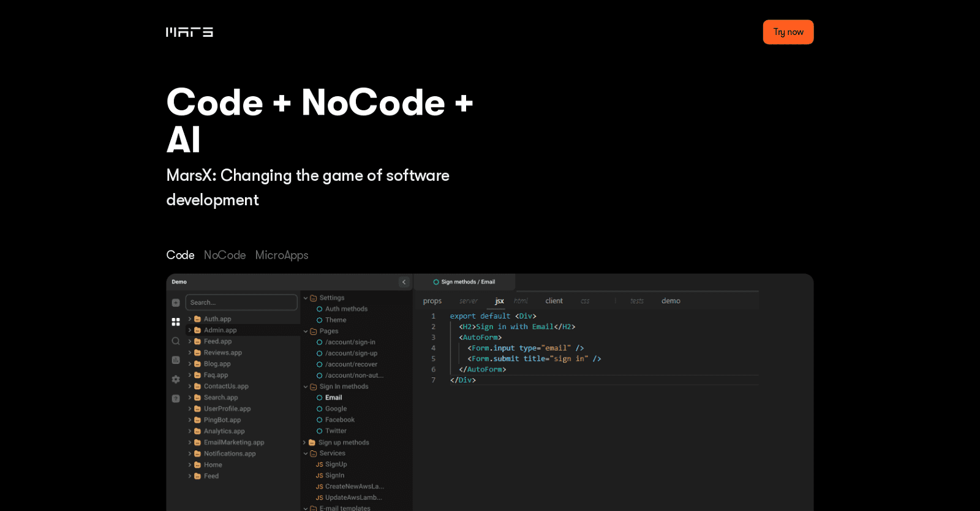Screen dimensions: 980x511
Task: Collapse the Pages folder
Action: click(x=306, y=331)
